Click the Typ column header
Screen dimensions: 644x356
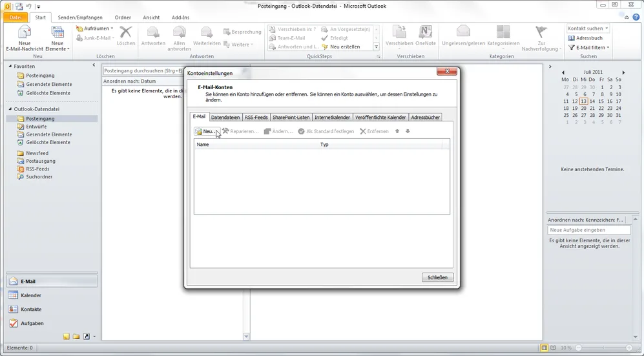[380, 145]
